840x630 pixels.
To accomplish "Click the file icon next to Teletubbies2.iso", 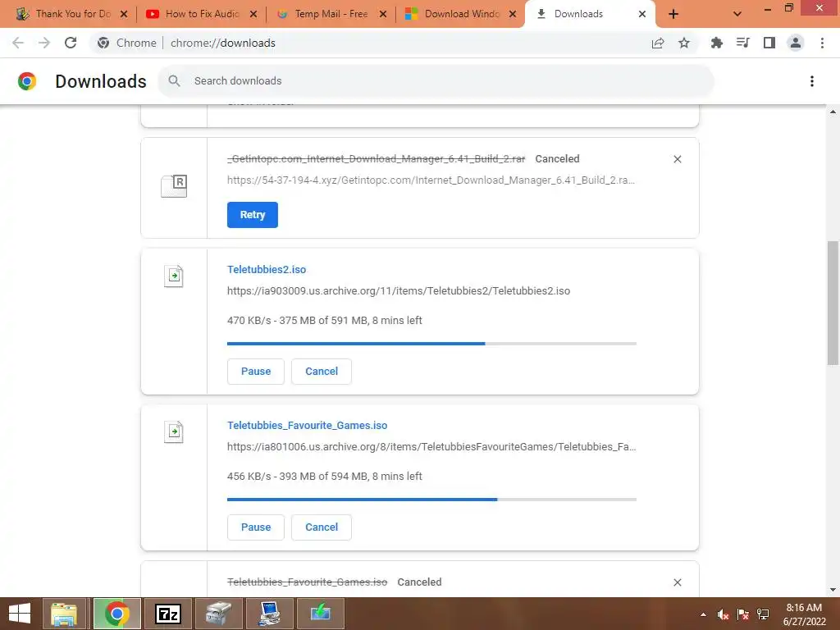I will [174, 276].
